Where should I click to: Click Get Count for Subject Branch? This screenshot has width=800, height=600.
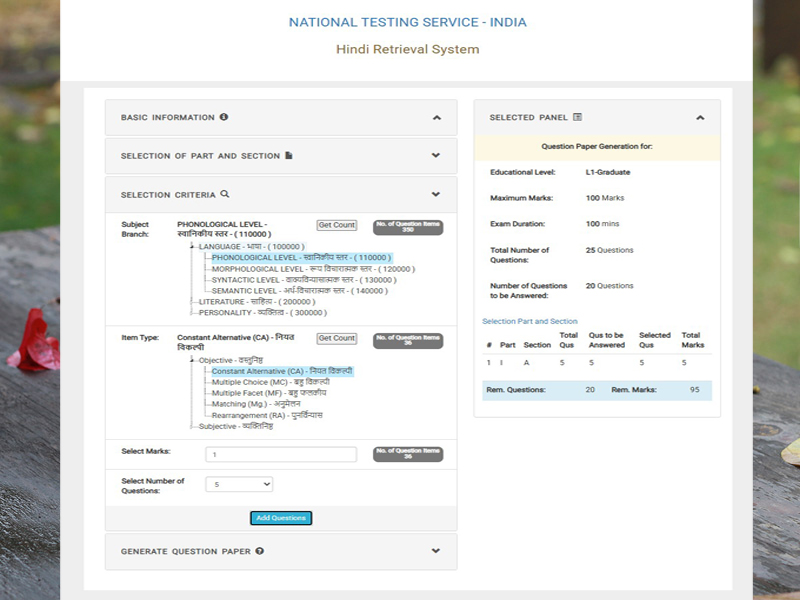click(x=337, y=225)
